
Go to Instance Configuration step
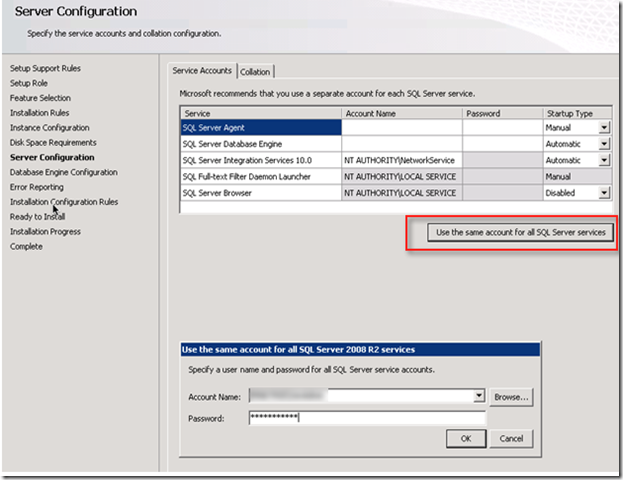[50, 128]
